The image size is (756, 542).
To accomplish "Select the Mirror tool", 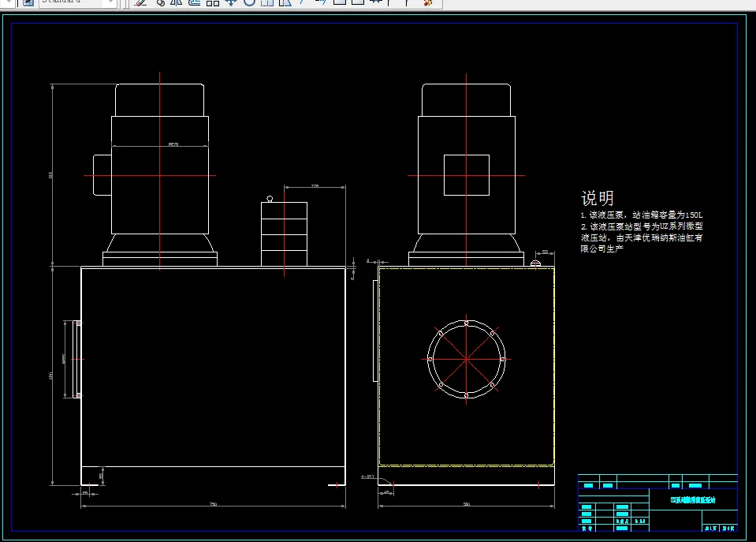I will 177,2.
